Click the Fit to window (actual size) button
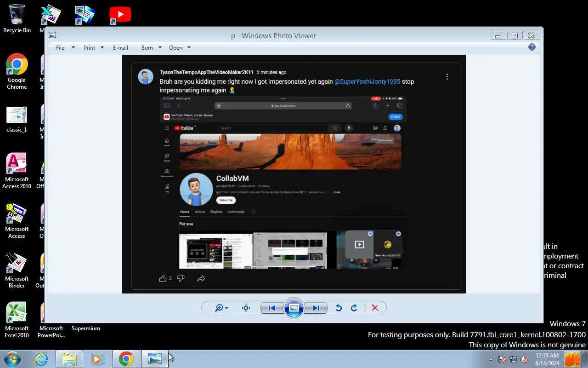588x368 pixels. click(x=246, y=308)
